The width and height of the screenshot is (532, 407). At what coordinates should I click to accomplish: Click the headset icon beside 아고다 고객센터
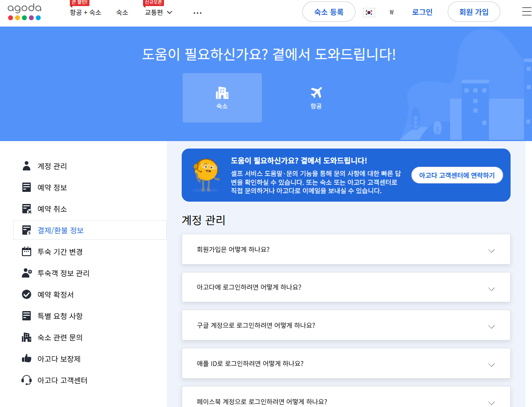[x=27, y=380]
